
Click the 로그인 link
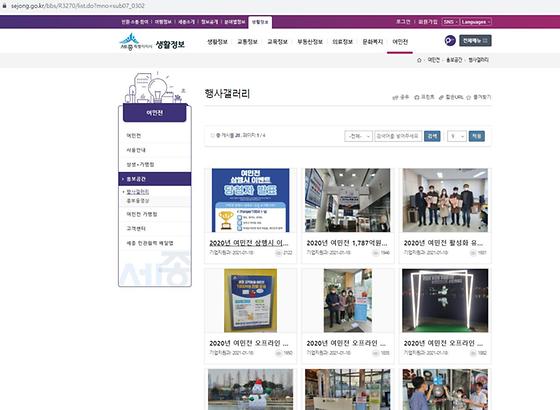[x=403, y=22]
